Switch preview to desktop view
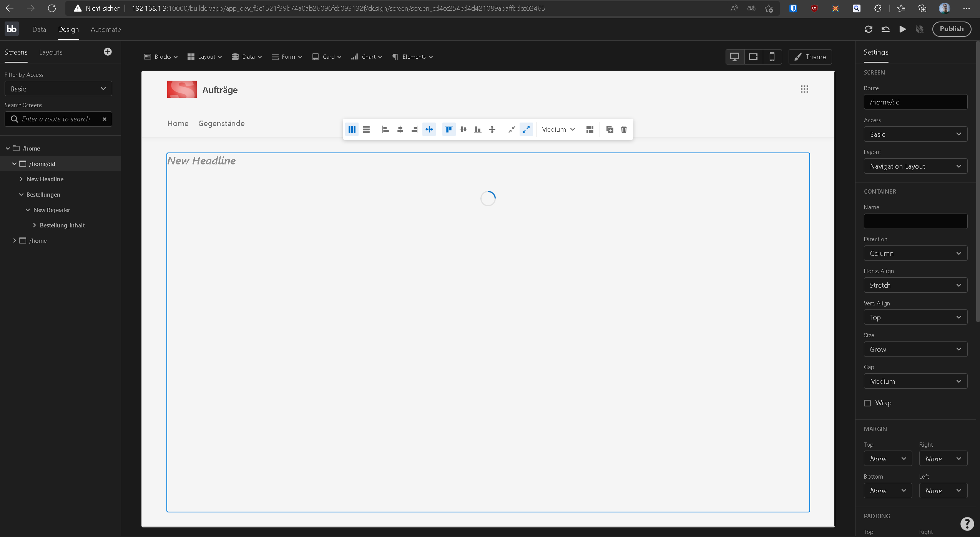This screenshot has width=980, height=537. coord(734,57)
